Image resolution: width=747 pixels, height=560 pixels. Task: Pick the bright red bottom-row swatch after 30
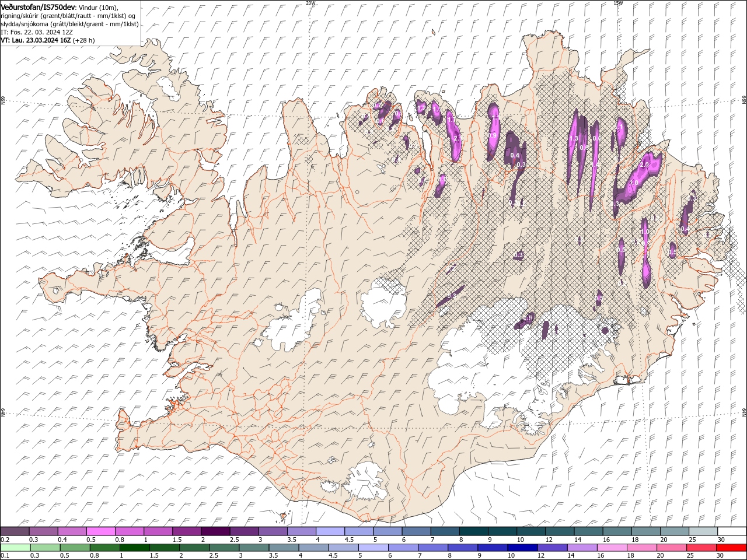coord(731,548)
